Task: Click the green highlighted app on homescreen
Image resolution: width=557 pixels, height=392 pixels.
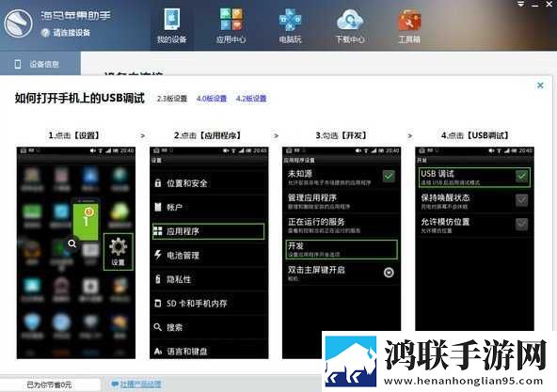Action: tap(86, 221)
